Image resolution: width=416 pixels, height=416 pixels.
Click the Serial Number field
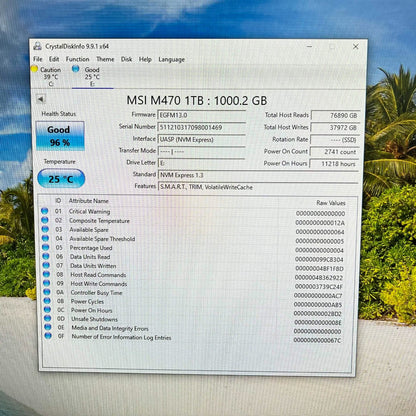pyautogui.click(x=201, y=127)
